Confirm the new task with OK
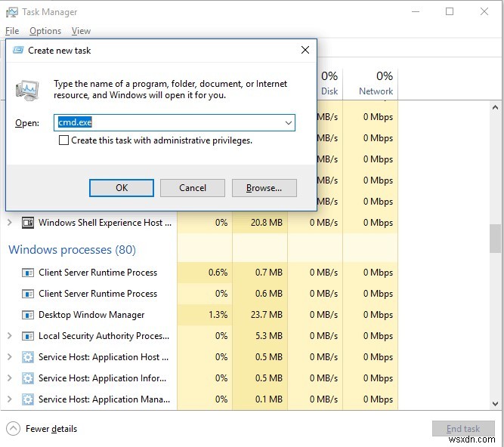This screenshot has height=447, width=504. pyautogui.click(x=122, y=188)
